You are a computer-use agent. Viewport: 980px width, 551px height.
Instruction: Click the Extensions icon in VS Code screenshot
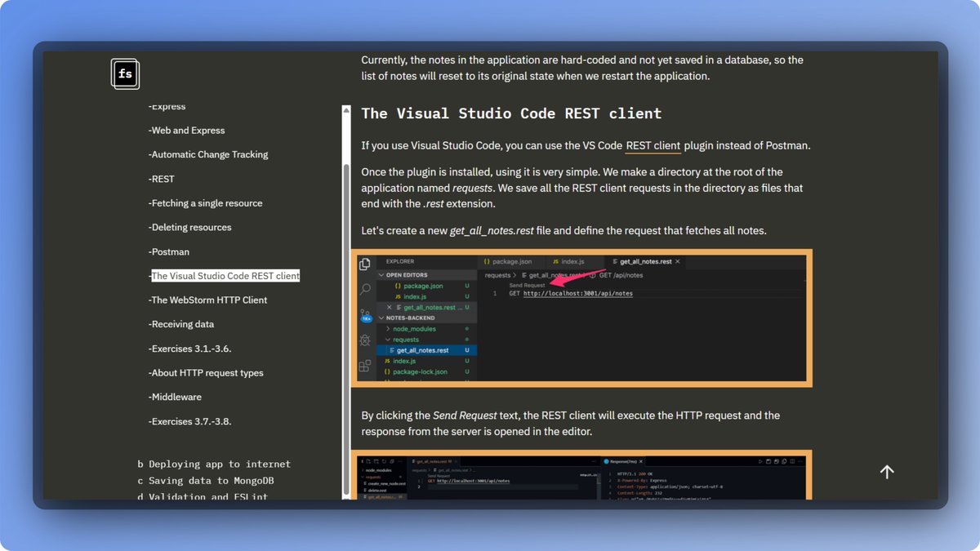365,365
